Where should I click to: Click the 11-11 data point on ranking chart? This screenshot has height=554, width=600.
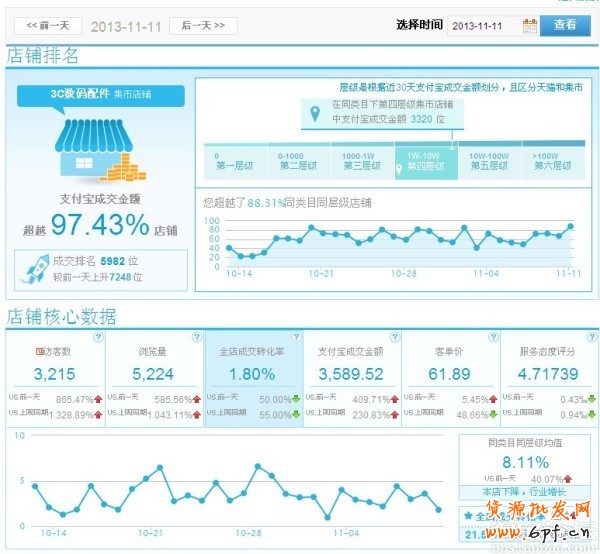coord(571,227)
